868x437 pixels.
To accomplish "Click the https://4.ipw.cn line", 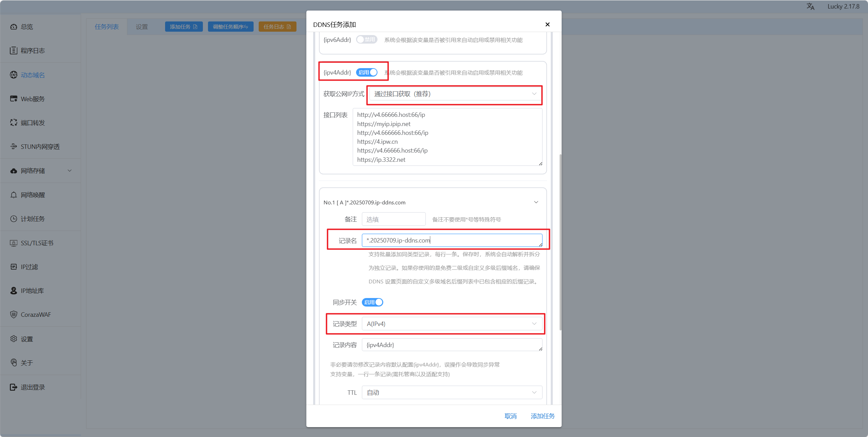I will (377, 141).
